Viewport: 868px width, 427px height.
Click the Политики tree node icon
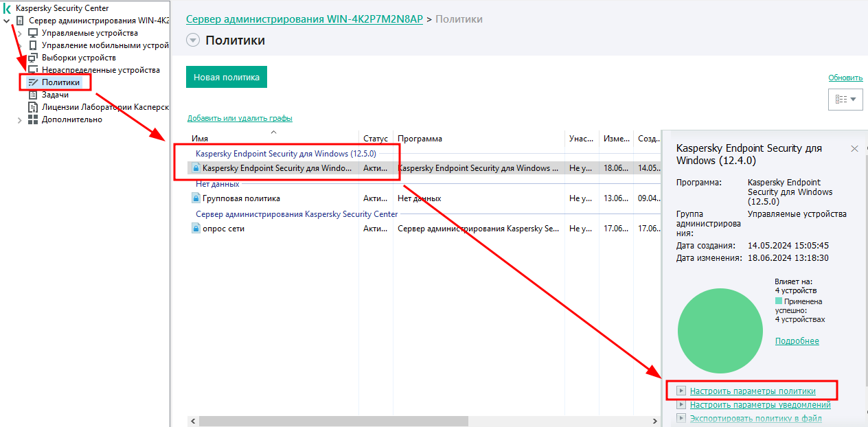33,82
